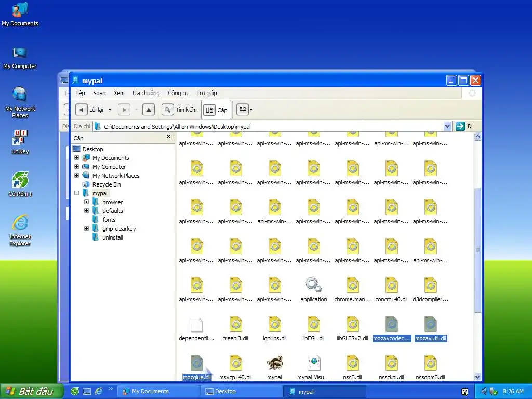Select the nssckbi.dll file icon
The width and height of the screenshot is (532, 399).
click(392, 363)
